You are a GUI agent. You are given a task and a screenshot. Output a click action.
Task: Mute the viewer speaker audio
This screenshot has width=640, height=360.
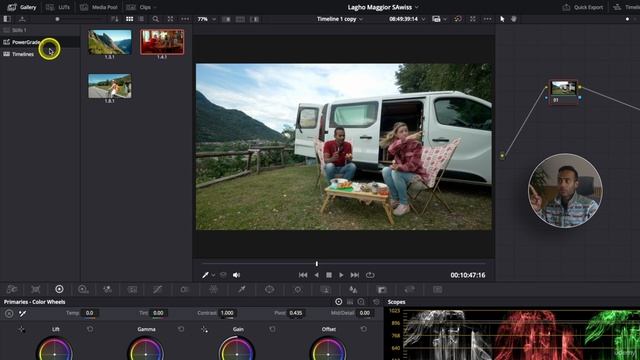[x=236, y=275]
